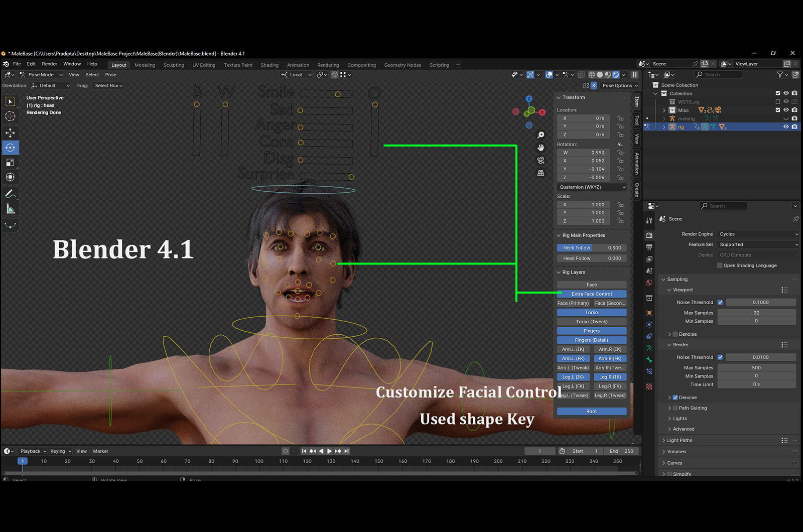
Task: Click the zoom magnifier viewport icon
Action: click(541, 135)
